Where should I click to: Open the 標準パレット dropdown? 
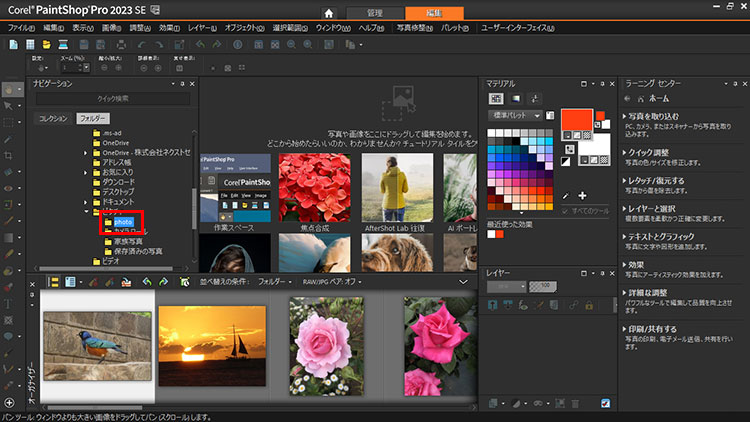pyautogui.click(x=516, y=116)
